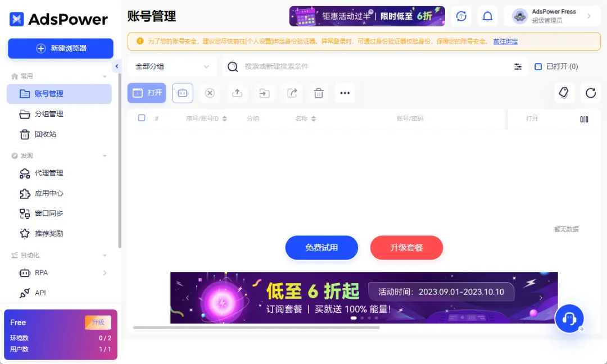Open the 低至 6 折起 promotion banner
607x364 pixels.
(x=364, y=298)
